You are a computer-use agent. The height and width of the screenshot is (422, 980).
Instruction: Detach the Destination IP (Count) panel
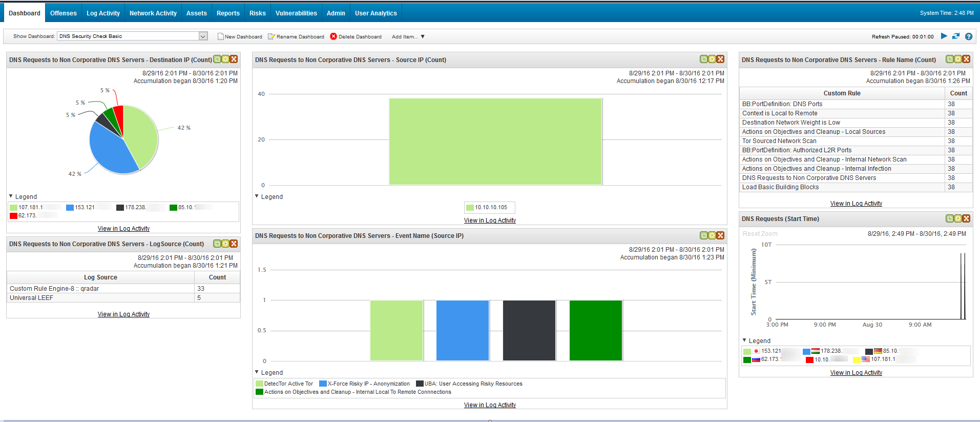217,59
